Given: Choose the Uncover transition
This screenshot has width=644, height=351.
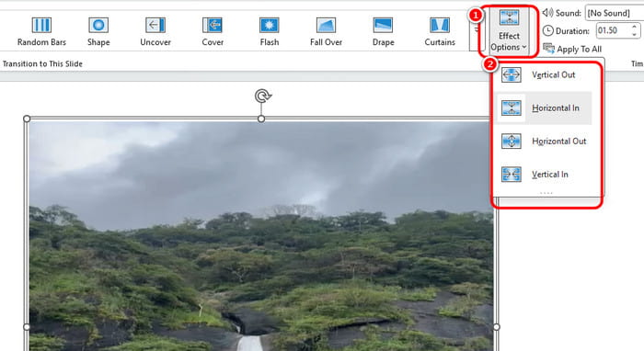Looking at the screenshot, I should click(155, 31).
